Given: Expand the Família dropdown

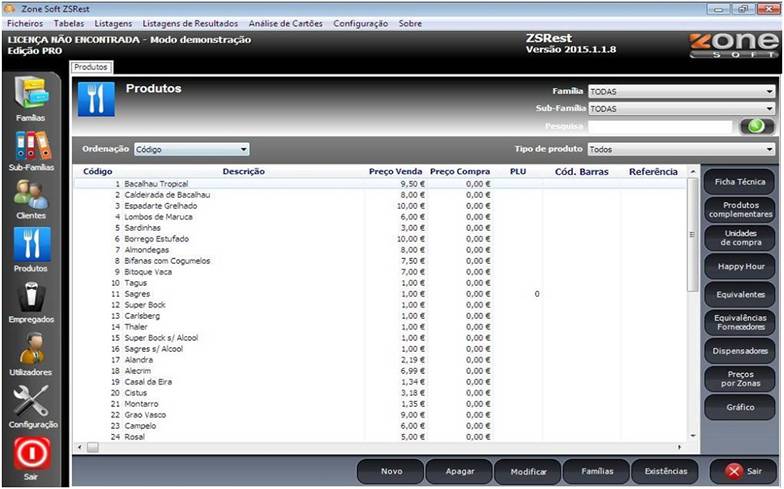Looking at the screenshot, I should click(x=682, y=91).
